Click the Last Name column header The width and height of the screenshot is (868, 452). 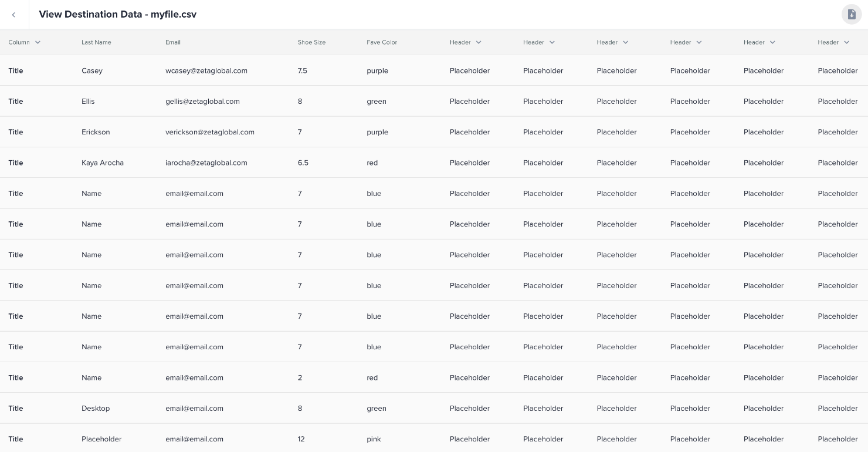96,42
